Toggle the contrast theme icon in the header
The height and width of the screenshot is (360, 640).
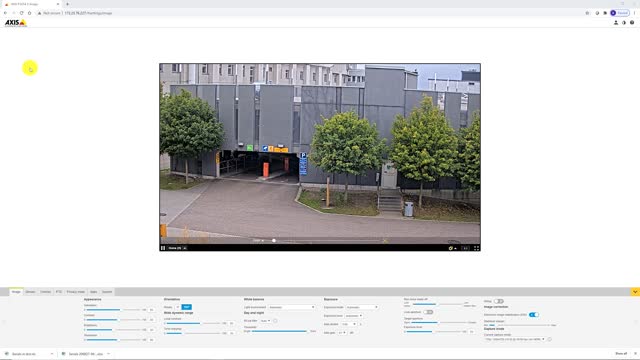coord(624,23)
